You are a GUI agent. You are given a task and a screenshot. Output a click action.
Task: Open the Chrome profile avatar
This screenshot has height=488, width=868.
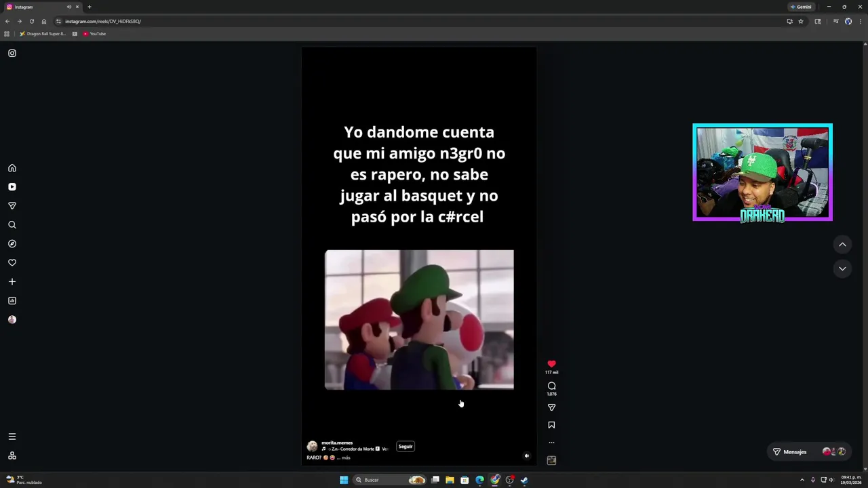coord(848,21)
